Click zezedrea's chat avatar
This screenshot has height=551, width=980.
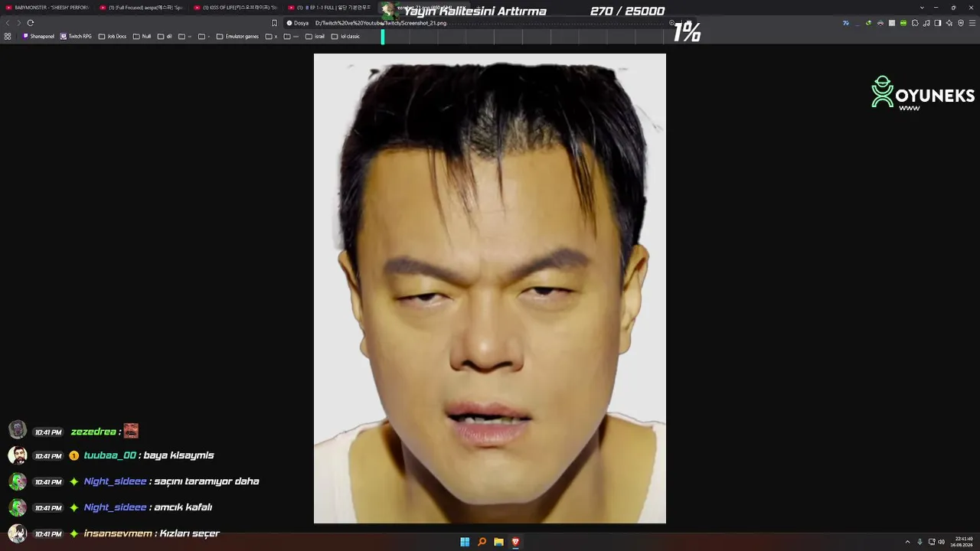coord(18,429)
